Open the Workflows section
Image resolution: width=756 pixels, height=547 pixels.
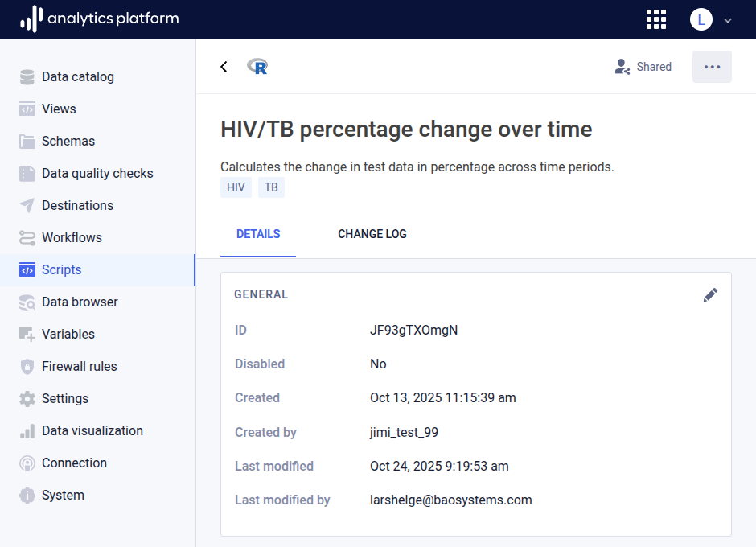(72, 237)
